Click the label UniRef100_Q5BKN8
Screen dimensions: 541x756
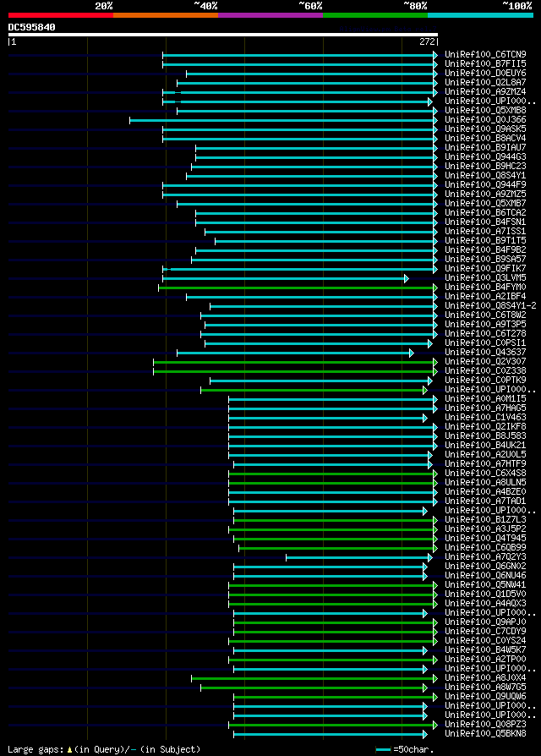point(485,734)
